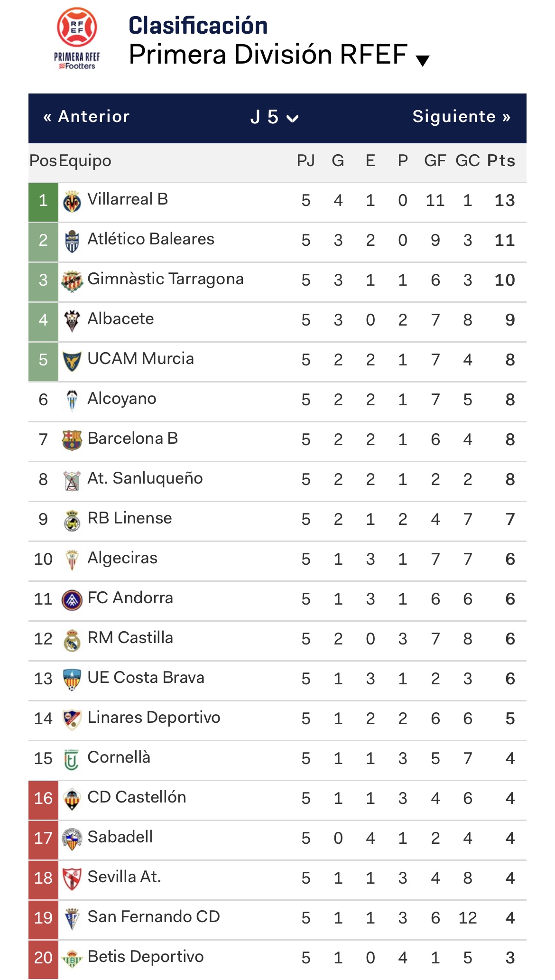Click the Cornellà club crest
The image size is (555, 980).
click(72, 759)
